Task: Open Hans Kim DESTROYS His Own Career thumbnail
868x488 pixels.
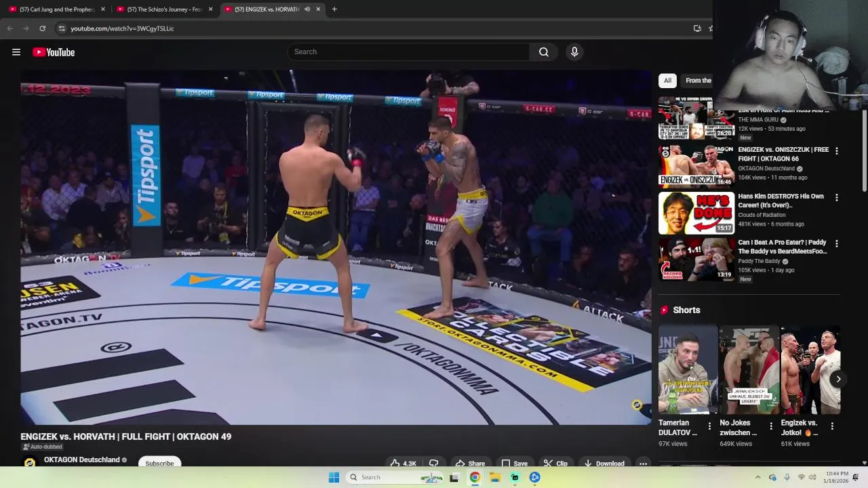Action: point(696,213)
